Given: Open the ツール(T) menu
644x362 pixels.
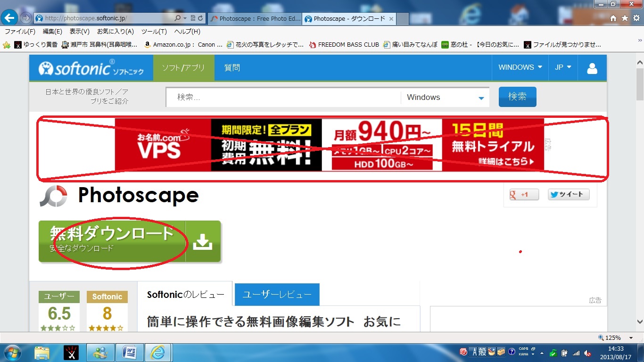Looking at the screenshot, I should (154, 32).
